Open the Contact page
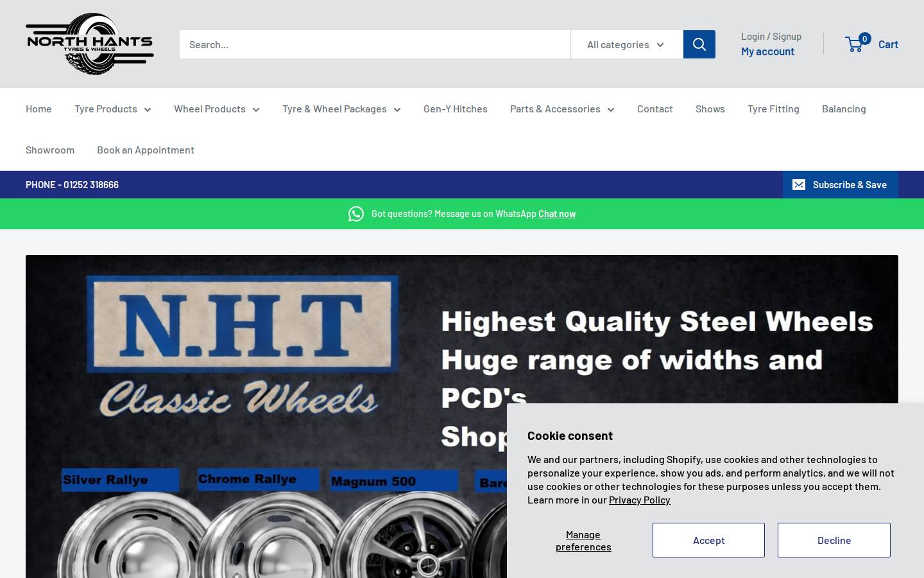This screenshot has height=578, width=924. pyautogui.click(x=655, y=109)
